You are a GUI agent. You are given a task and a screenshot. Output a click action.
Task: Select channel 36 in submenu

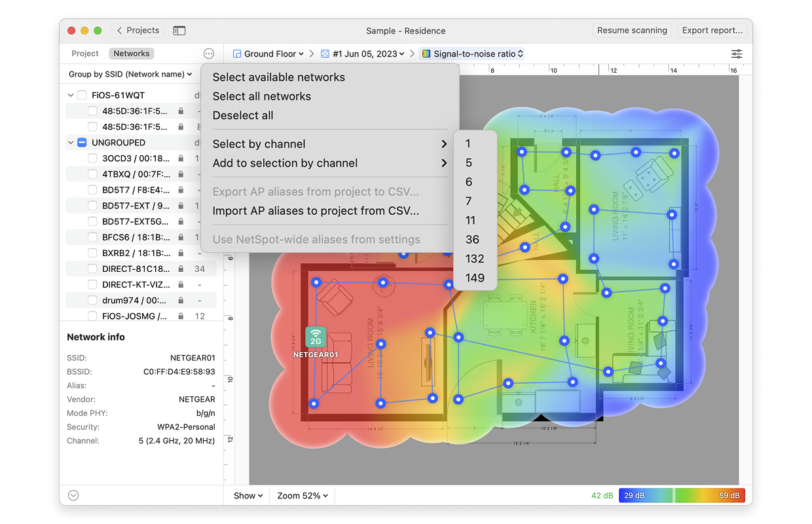(475, 240)
